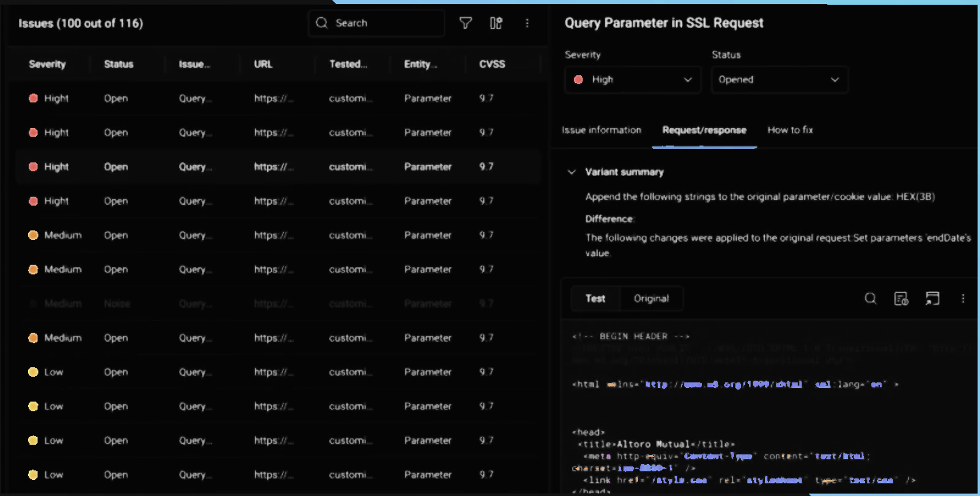This screenshot has height=496, width=980.
Task: Click the URL cell in the Noise row
Action: point(273,304)
